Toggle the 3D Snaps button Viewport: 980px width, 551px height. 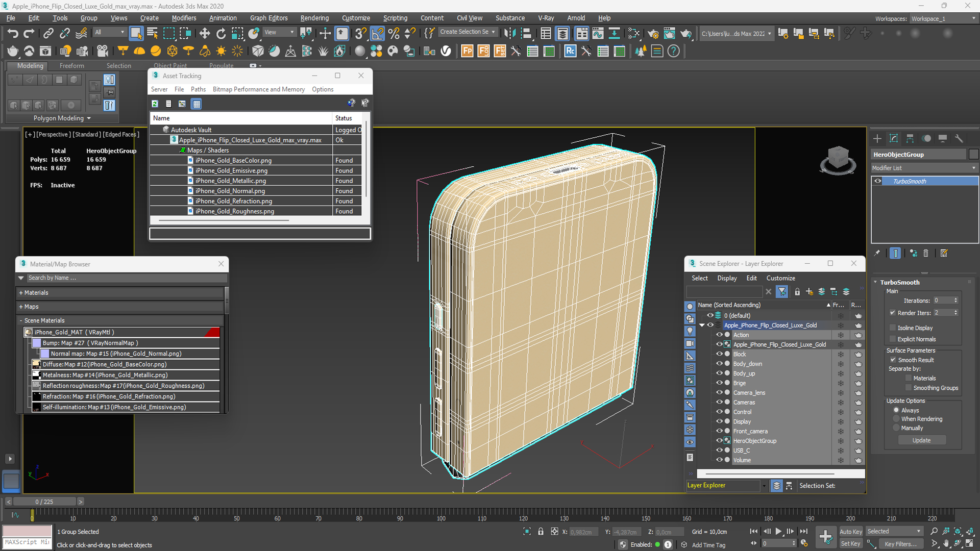point(360,34)
